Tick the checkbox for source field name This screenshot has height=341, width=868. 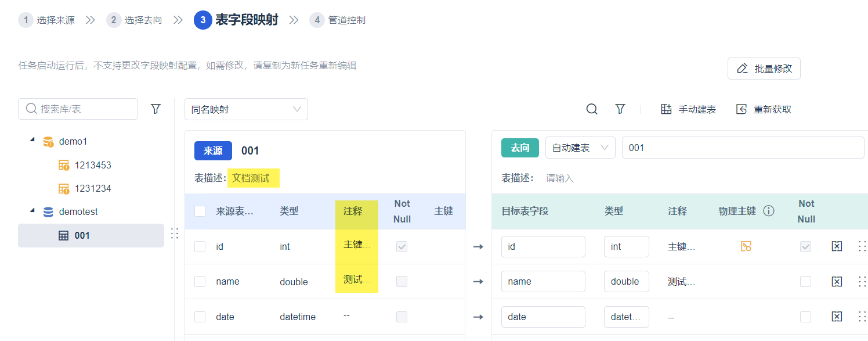tap(200, 282)
